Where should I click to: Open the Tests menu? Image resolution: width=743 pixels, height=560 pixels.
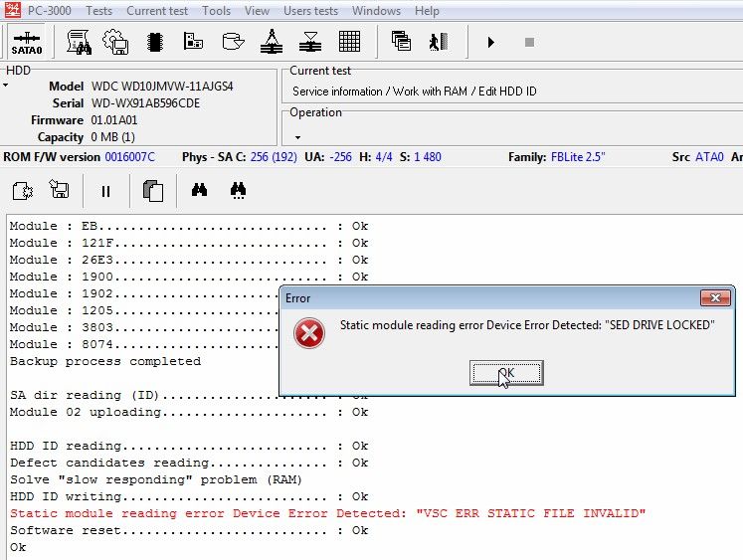[99, 10]
